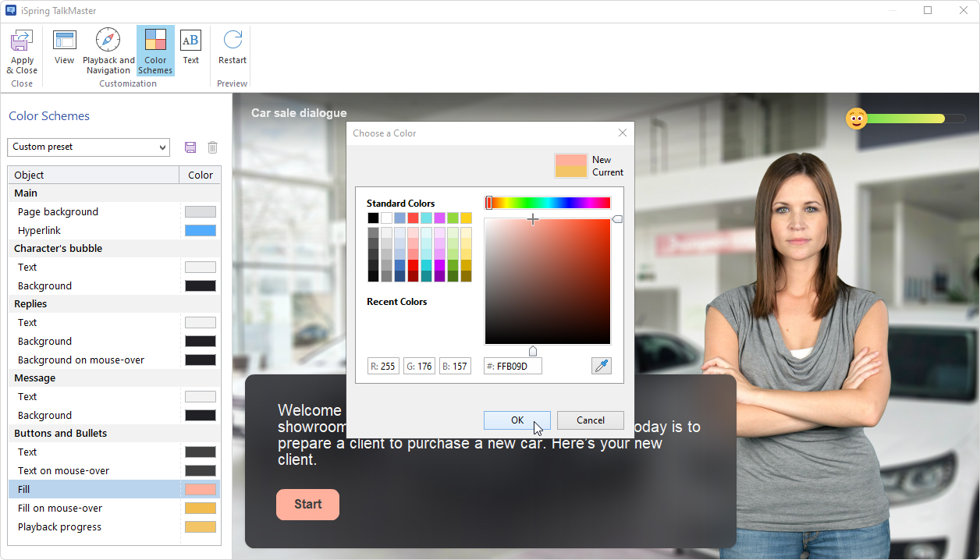Select the Playback progress row
Viewport: 980px width, 560px height.
click(94, 526)
